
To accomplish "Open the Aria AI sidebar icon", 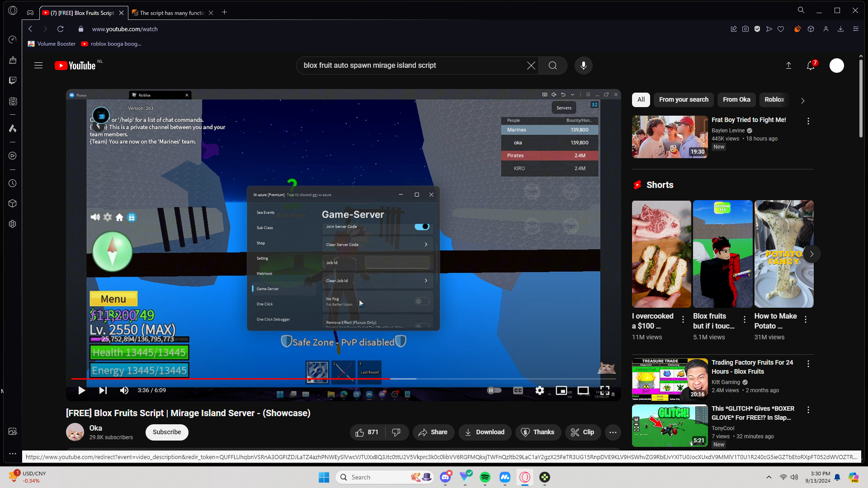I will click(x=13, y=129).
